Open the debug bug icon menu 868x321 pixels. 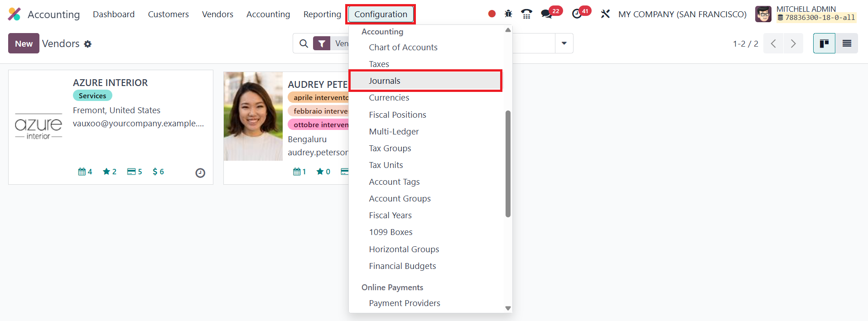508,14
